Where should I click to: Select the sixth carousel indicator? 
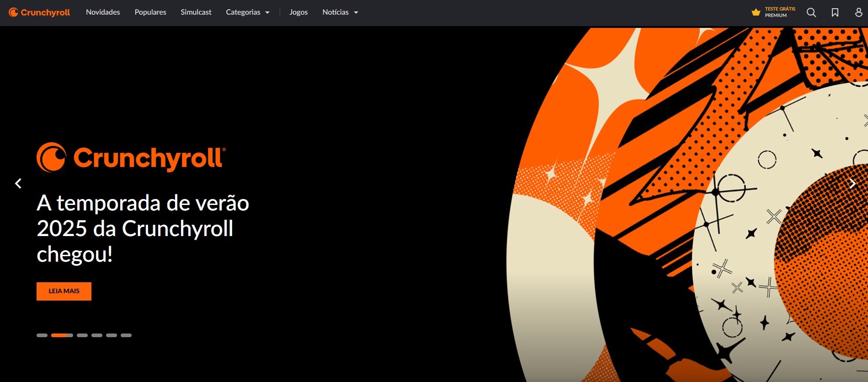pos(126,335)
